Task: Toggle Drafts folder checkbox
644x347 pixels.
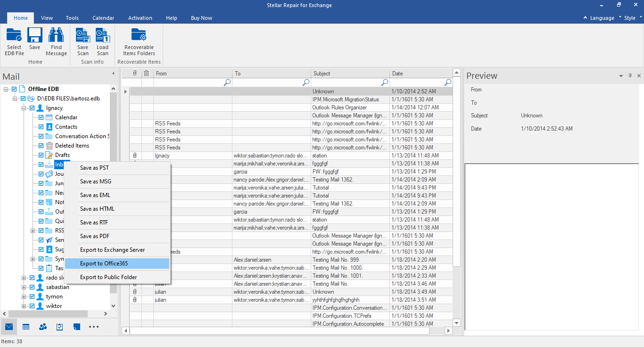Action: [x=41, y=155]
